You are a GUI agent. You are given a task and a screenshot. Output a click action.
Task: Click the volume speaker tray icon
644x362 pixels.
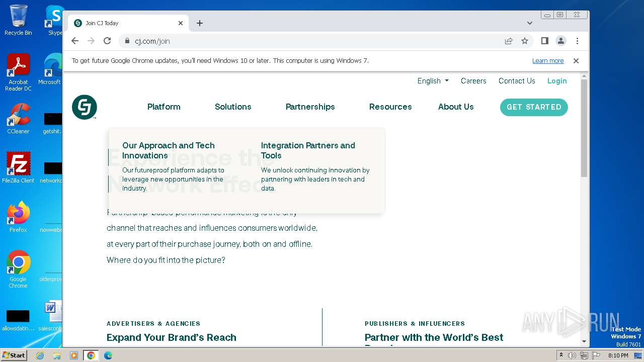[x=572, y=355]
